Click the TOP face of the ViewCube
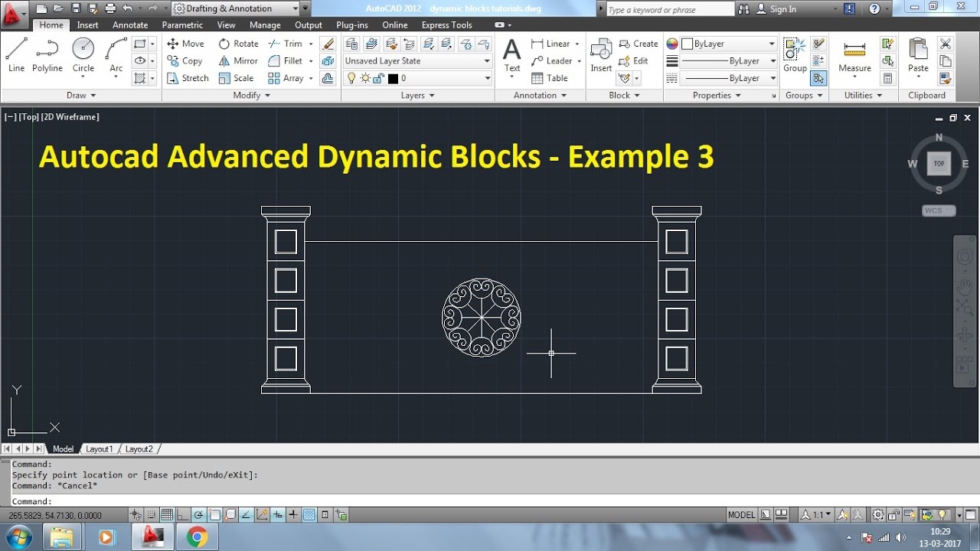 939,163
